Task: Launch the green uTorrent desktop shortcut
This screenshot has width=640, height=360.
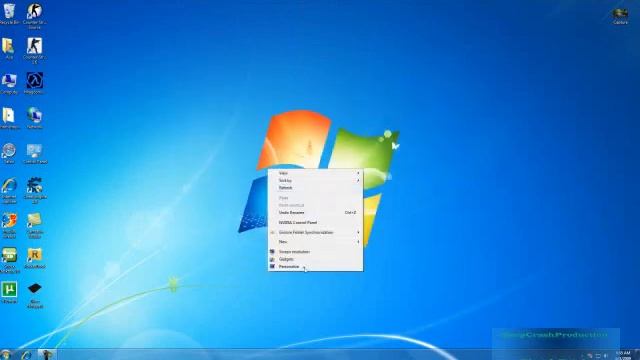Action: (9, 292)
